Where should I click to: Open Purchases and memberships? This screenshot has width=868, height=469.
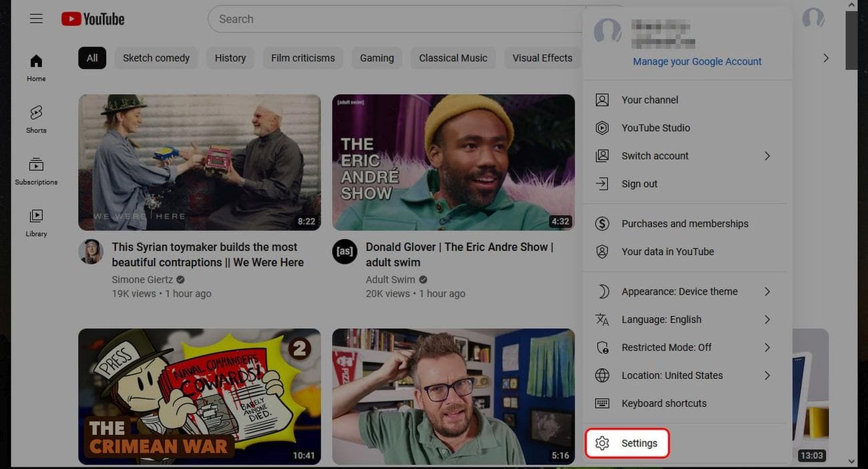click(x=684, y=223)
